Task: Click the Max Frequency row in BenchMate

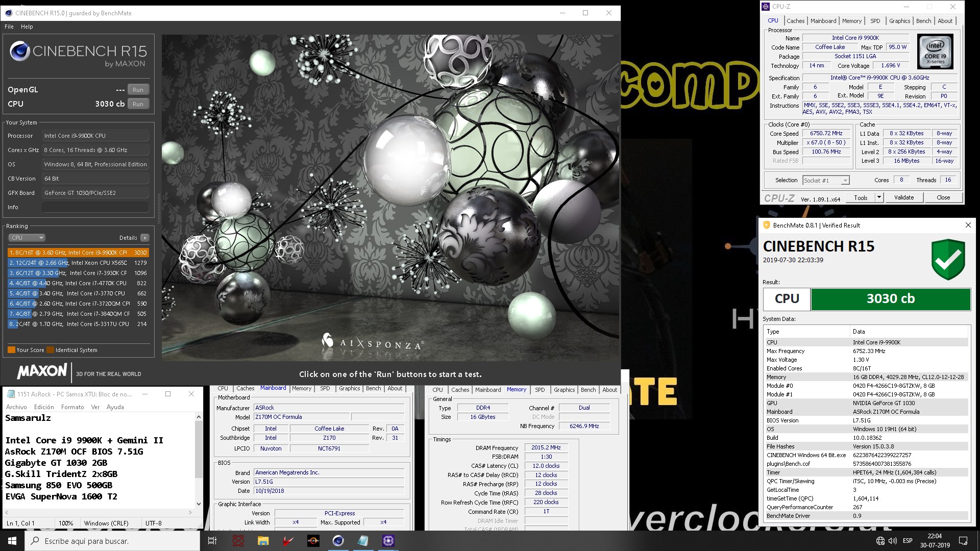Action: click(x=867, y=351)
